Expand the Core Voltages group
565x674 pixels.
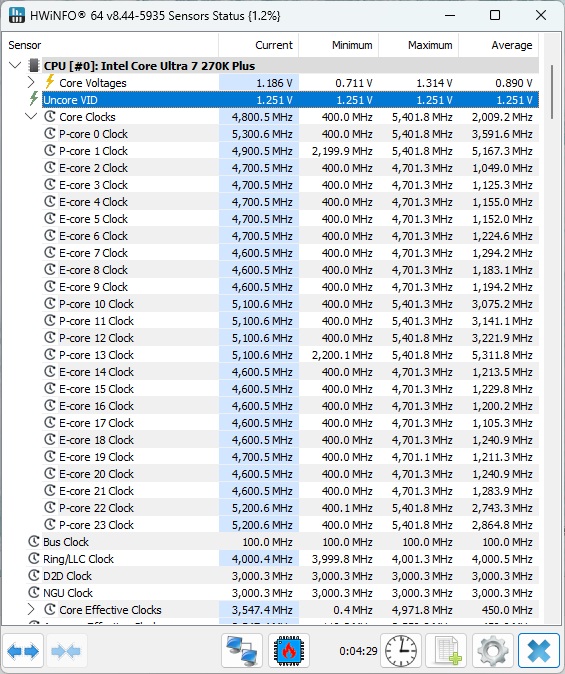click(x=31, y=82)
